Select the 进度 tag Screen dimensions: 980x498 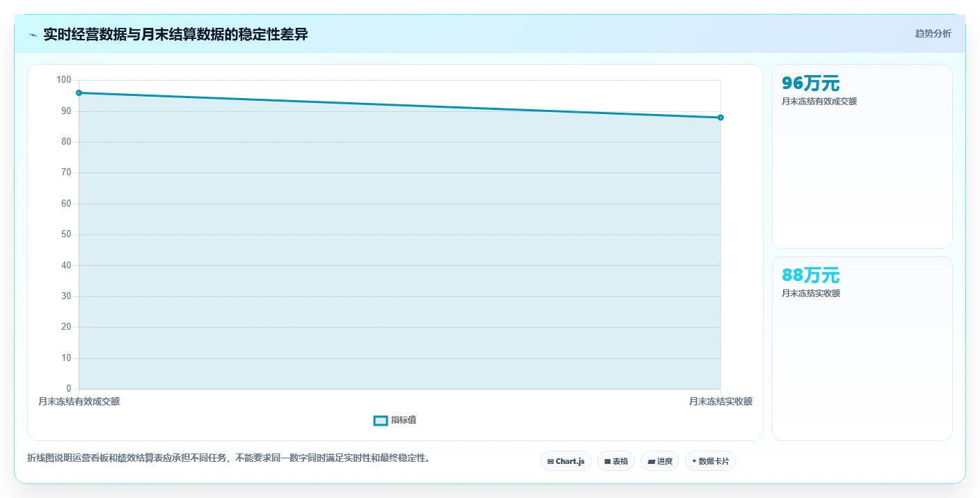tap(660, 461)
